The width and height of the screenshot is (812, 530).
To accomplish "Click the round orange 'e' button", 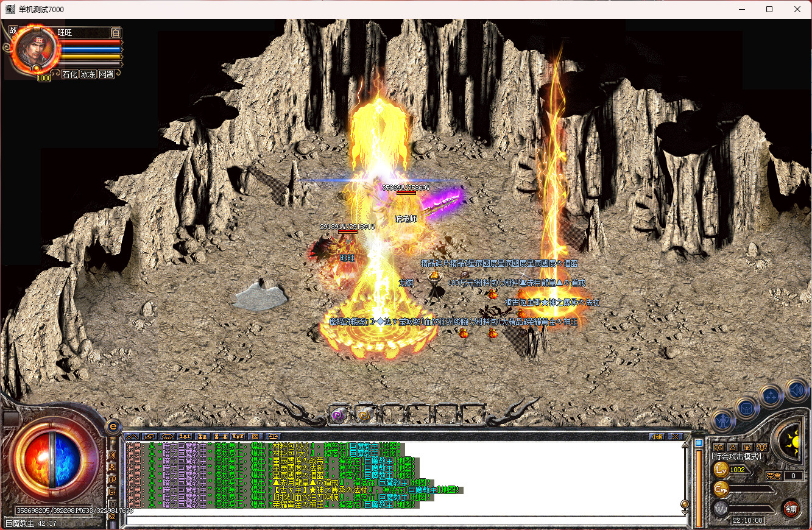I will pyautogui.click(x=113, y=426).
